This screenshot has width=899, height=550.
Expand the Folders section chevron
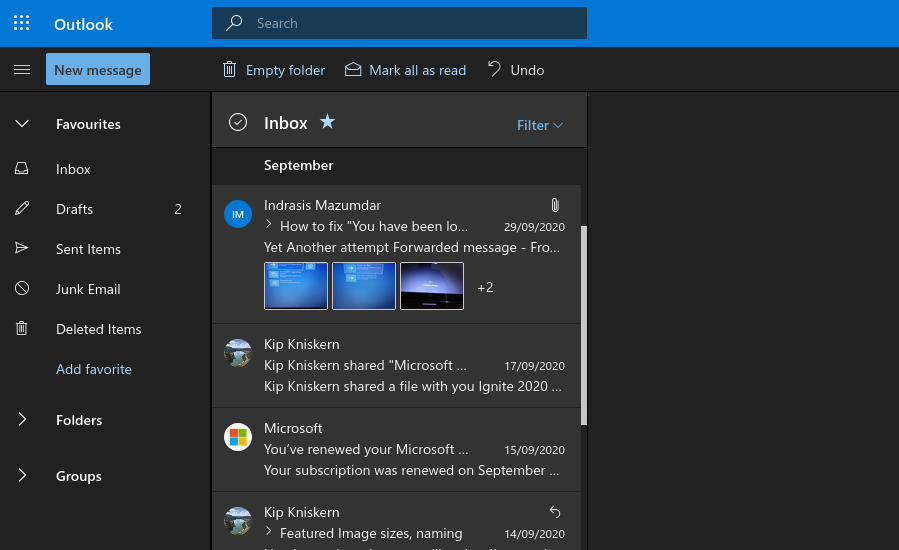pyautogui.click(x=22, y=419)
